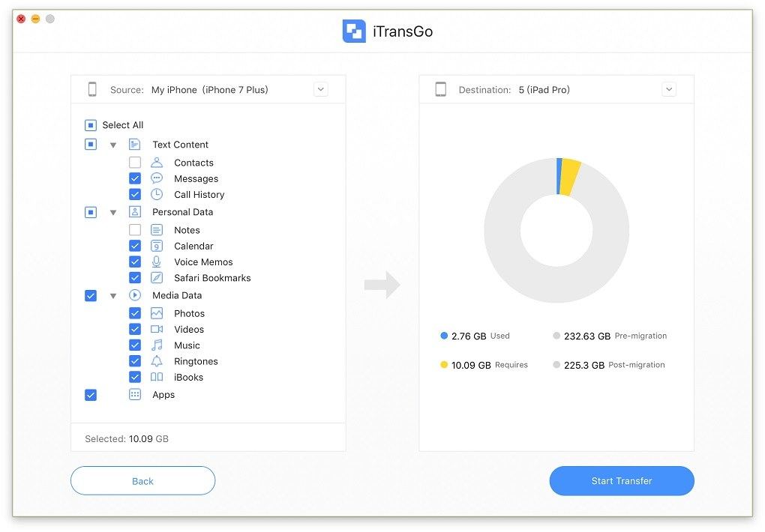Click the Ringtones bell icon

[x=157, y=361]
